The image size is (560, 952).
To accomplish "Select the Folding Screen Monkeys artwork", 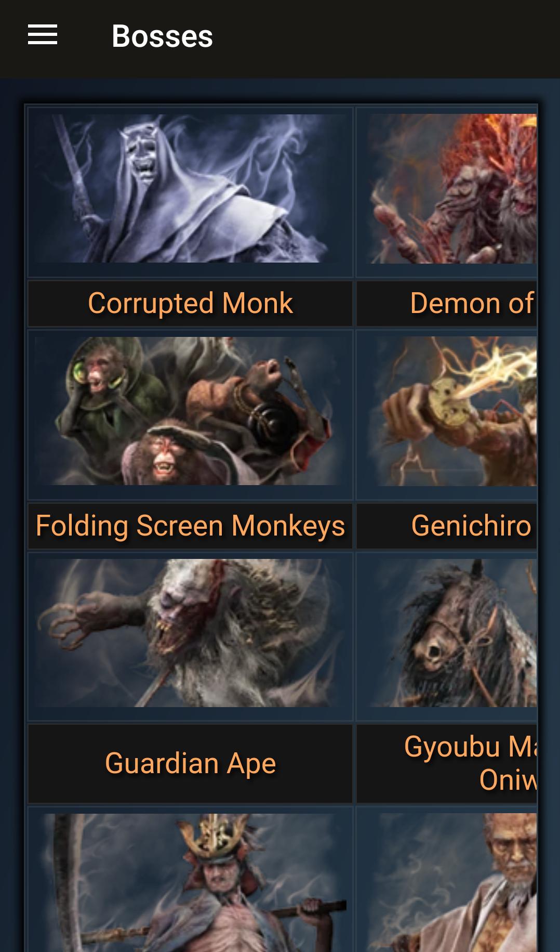I will (190, 411).
